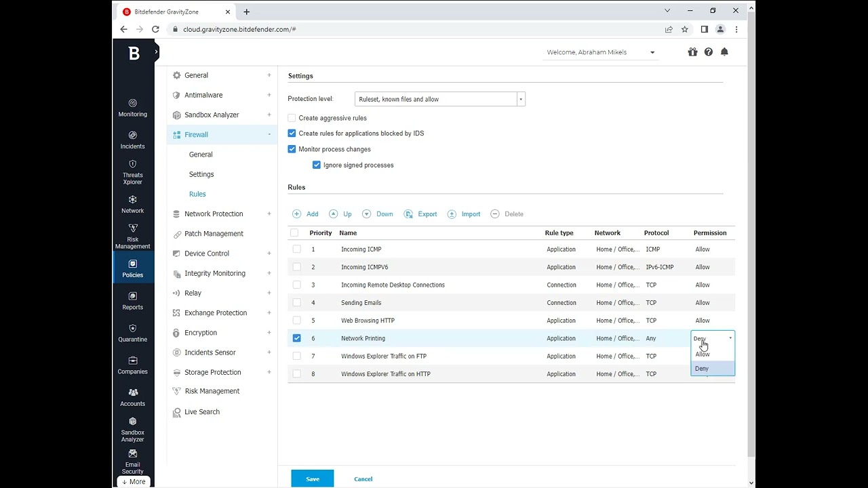Click the Bitdefender B logo
Viewport: 868px width, 488px height.
click(x=134, y=54)
